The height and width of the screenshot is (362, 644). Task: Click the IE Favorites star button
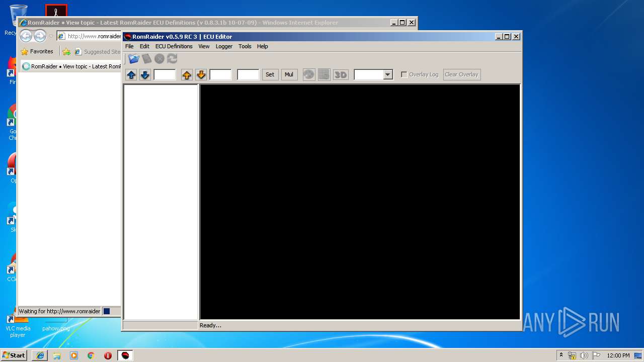[x=37, y=51]
